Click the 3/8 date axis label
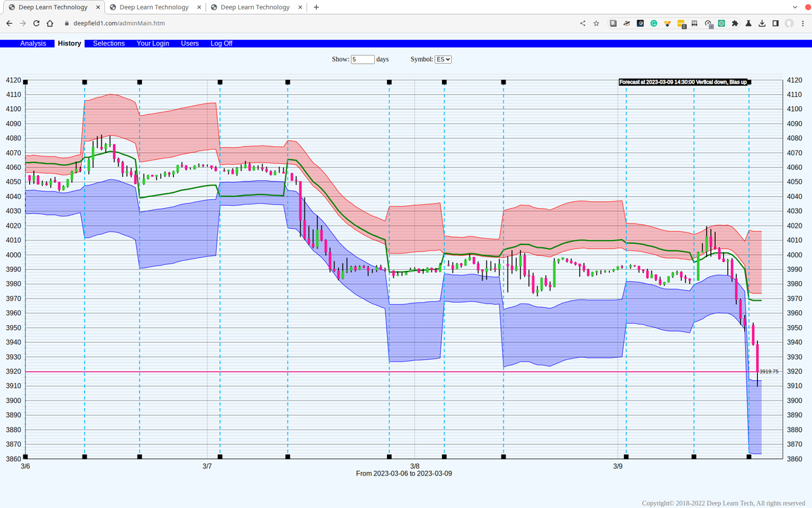The image size is (812, 508). (x=415, y=466)
